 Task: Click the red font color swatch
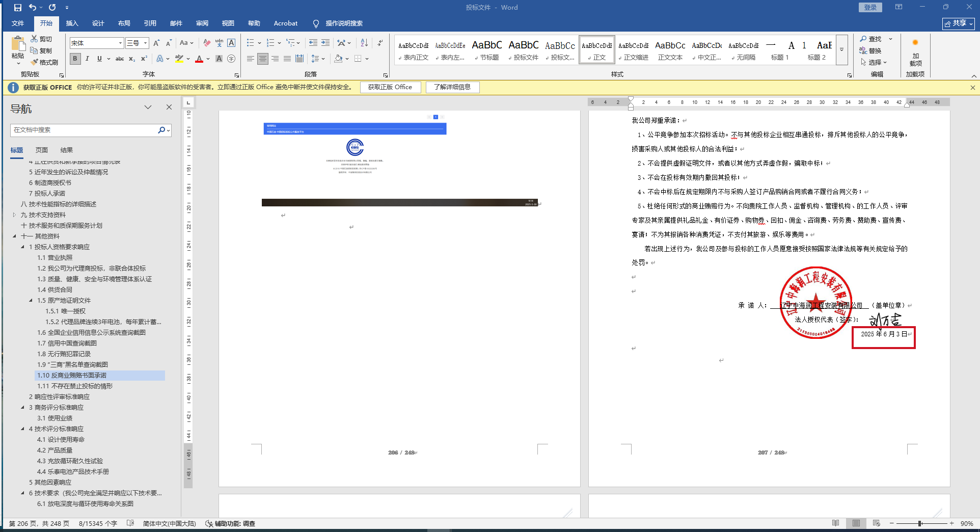(199, 59)
